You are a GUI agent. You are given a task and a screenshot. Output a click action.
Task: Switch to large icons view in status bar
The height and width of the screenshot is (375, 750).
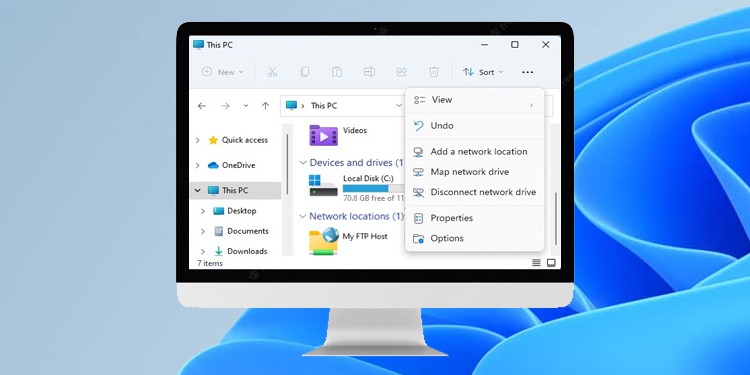tap(551, 263)
